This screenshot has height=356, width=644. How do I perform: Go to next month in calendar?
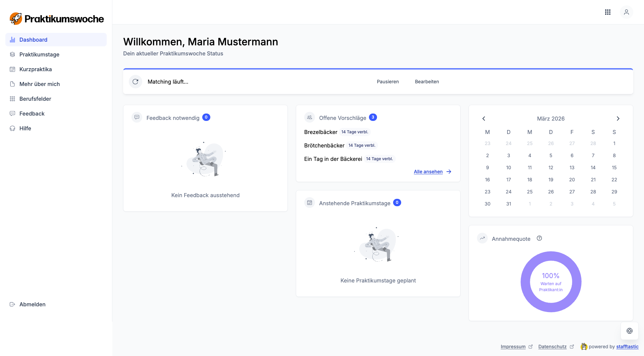point(618,119)
